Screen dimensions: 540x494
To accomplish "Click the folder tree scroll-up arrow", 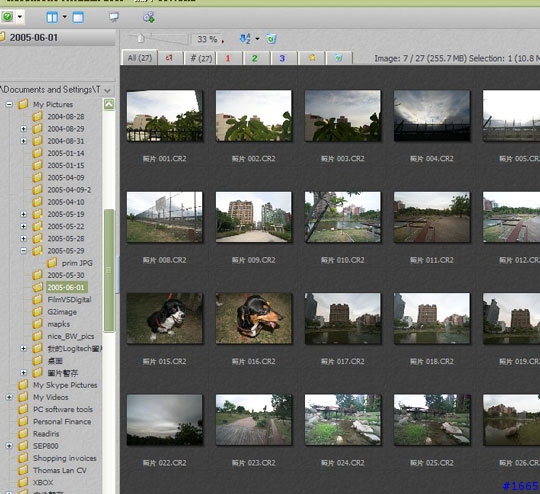I will click(109, 104).
